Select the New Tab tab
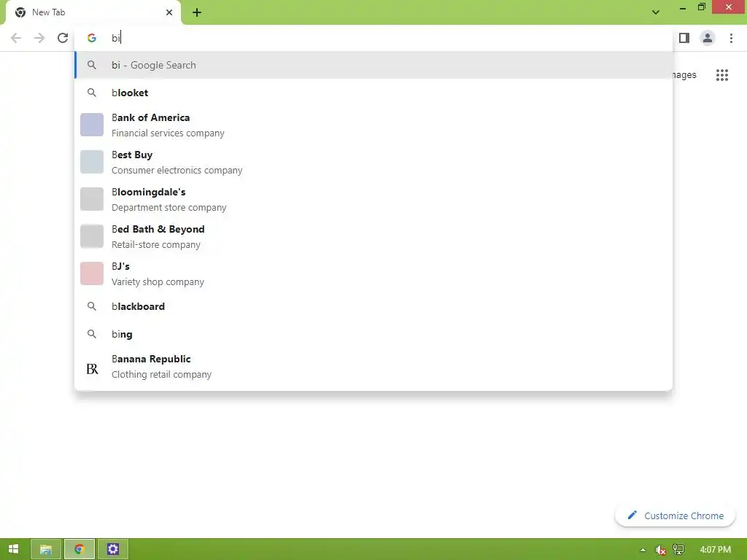The height and width of the screenshot is (560, 747). pos(93,13)
